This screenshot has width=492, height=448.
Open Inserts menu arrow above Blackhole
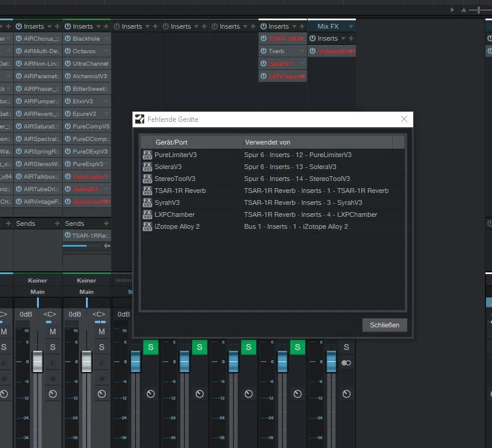click(99, 26)
